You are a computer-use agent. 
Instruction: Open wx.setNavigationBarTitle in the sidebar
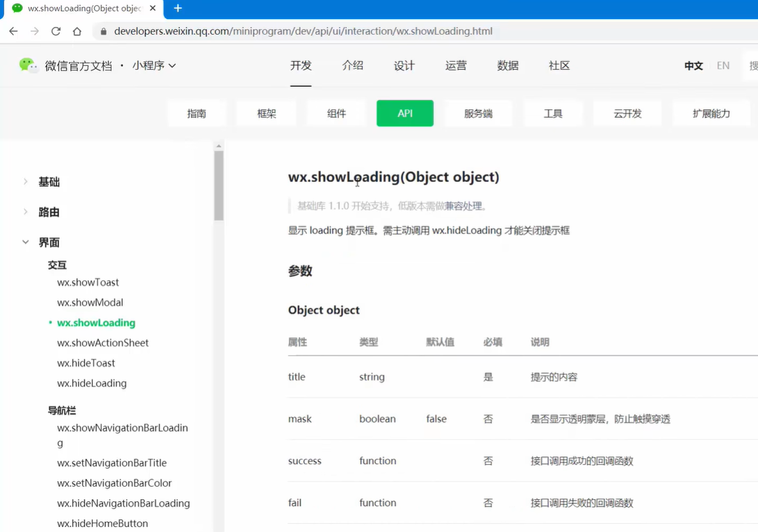[x=111, y=463]
